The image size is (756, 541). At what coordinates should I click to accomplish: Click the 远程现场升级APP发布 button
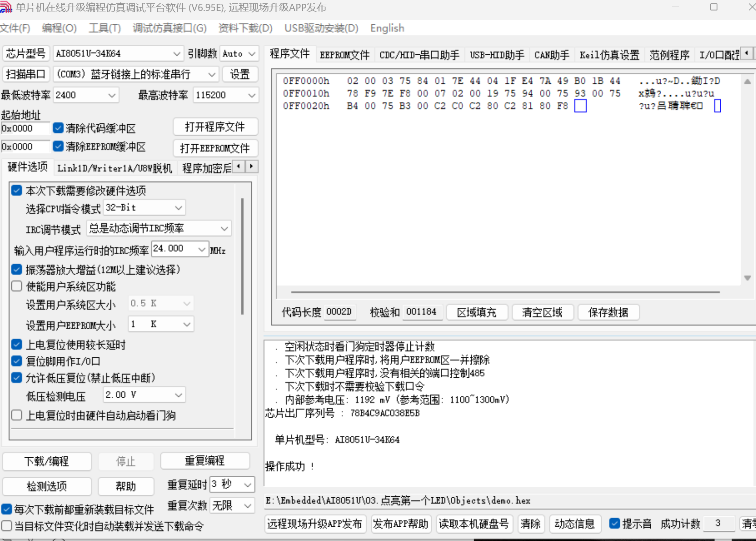pyautogui.click(x=315, y=524)
